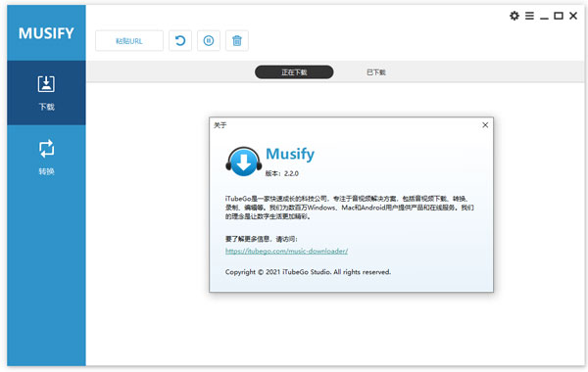Click the version text 版本: 2.2.0
The width and height of the screenshot is (588, 372).
pos(282,173)
